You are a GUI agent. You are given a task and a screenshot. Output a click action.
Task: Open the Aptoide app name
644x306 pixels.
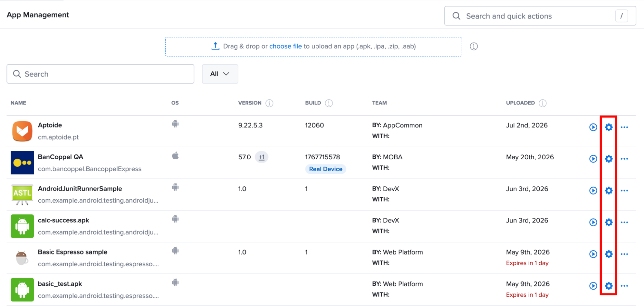50,125
